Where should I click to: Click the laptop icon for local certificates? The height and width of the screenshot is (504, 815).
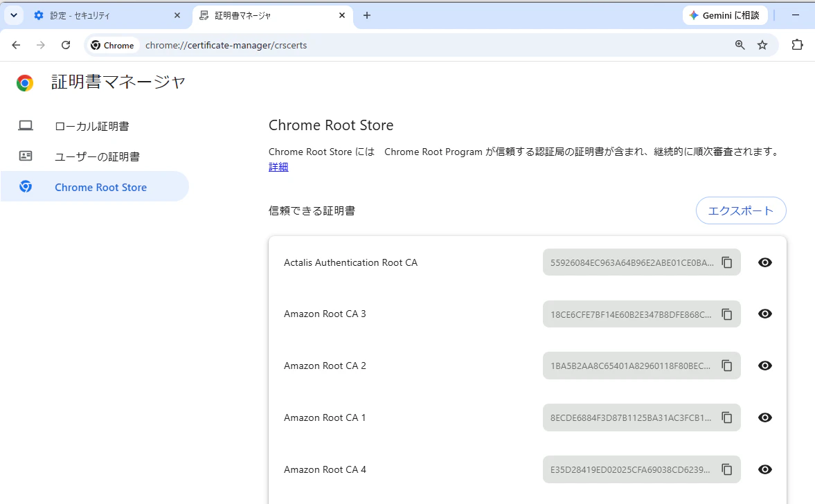coord(26,126)
